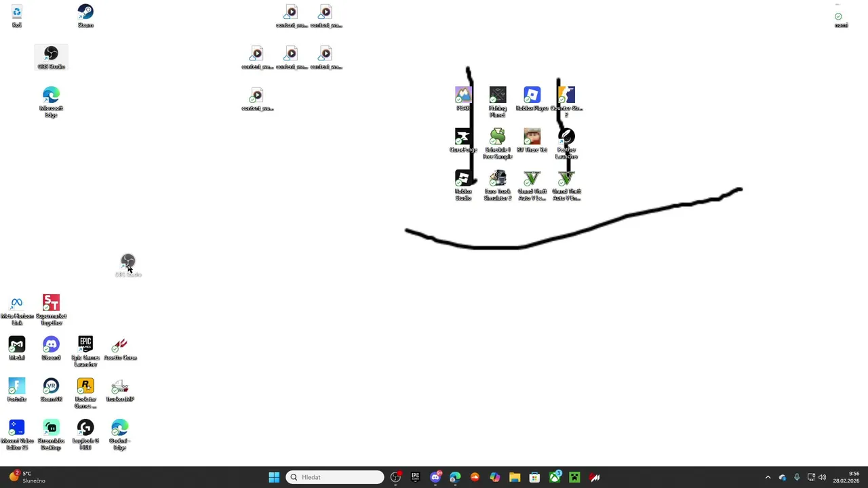The height and width of the screenshot is (488, 868).
Task: Open Edge browser from the taskbar
Action: point(455,477)
